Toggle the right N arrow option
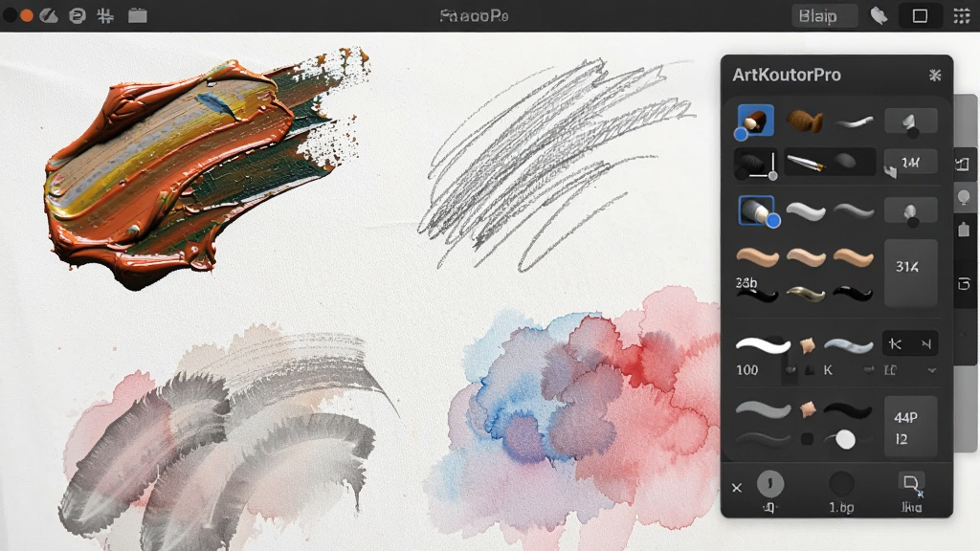Screen dimensions: 980x551 (x=925, y=343)
